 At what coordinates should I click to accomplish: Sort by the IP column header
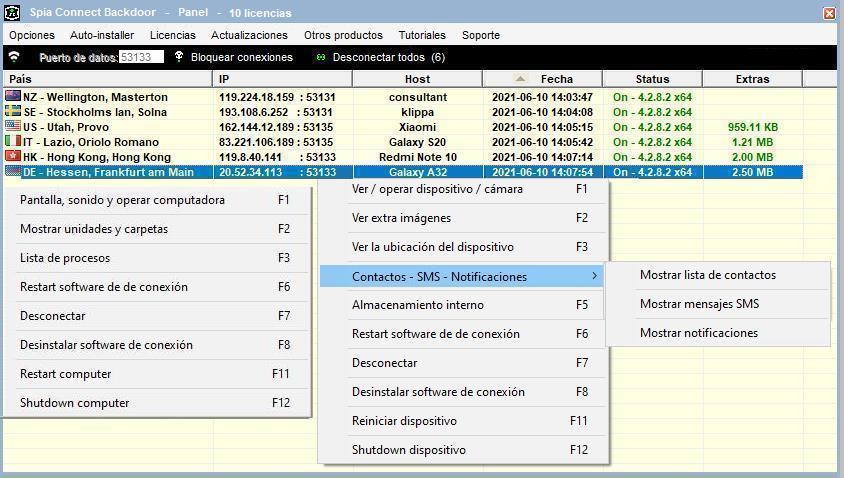pyautogui.click(x=283, y=79)
